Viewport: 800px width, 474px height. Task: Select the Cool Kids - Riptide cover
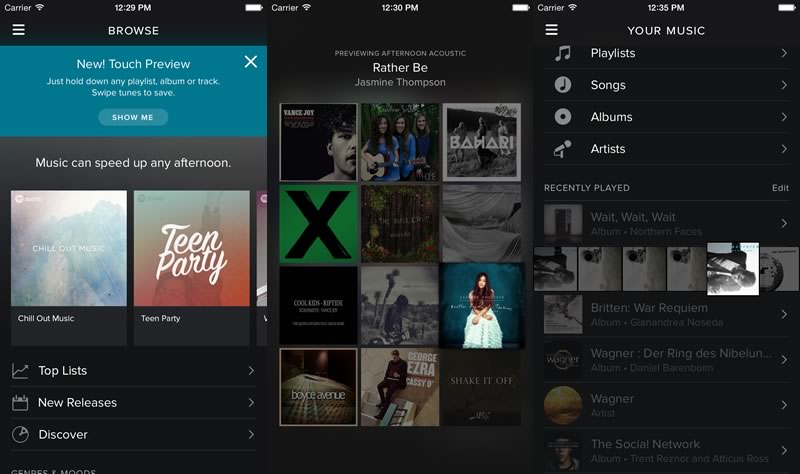pyautogui.click(x=318, y=305)
